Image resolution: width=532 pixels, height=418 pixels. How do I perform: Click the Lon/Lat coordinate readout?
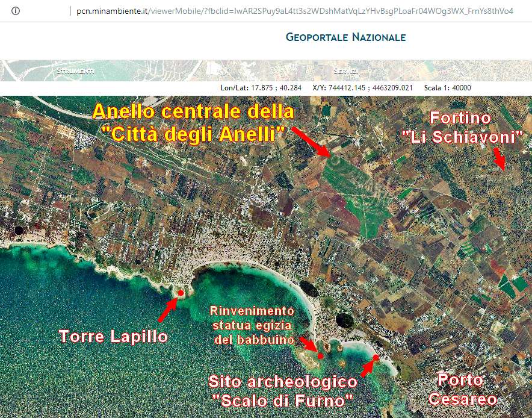261,88
